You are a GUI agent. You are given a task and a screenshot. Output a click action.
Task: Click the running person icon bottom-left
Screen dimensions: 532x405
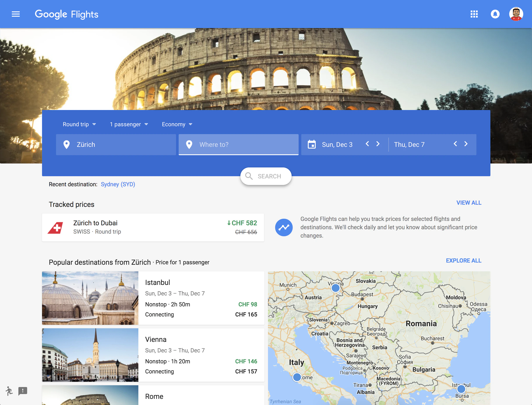point(9,391)
